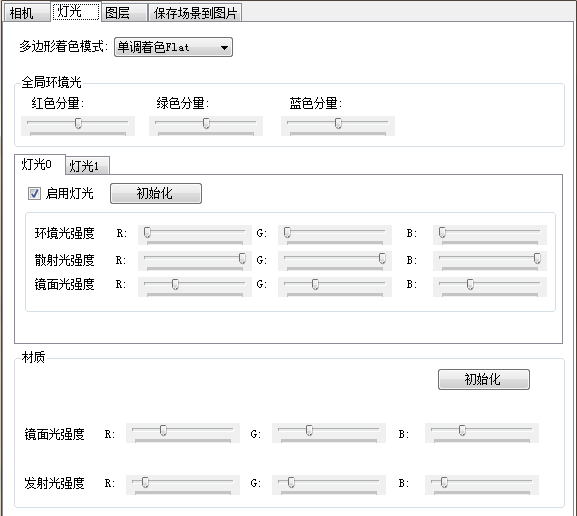The image size is (577, 516).
Task: Click the 发射光强度 B slider thumb
Action: tap(444, 482)
